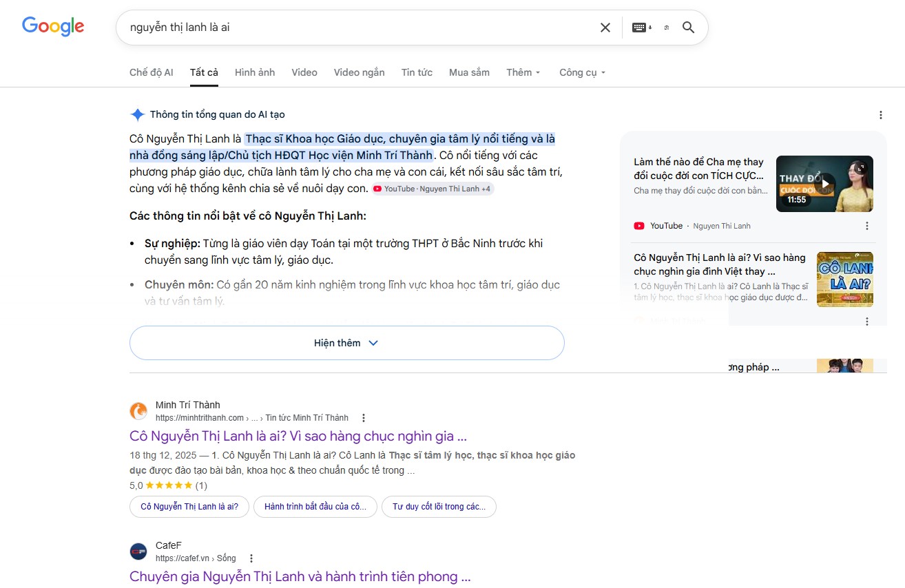Viewport: 905px width, 588px height.
Task: Open more options for the CafeF result
Action: coord(251,558)
